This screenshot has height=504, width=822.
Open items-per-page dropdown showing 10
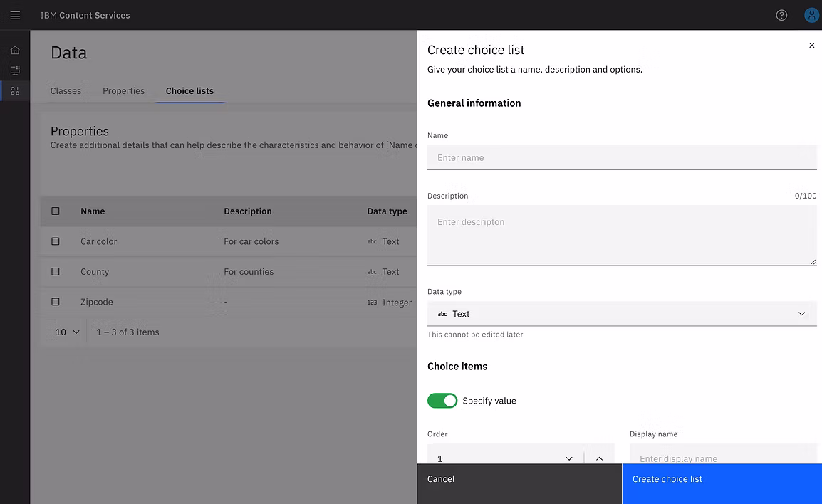[x=68, y=332]
